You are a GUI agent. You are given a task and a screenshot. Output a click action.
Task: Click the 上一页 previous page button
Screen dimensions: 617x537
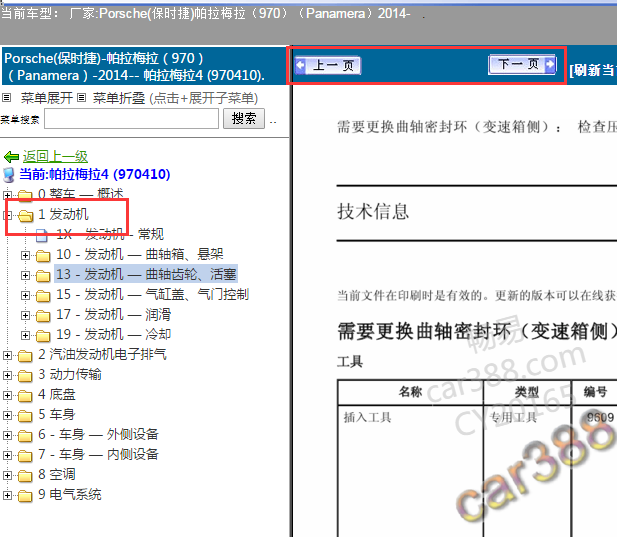click(x=327, y=65)
